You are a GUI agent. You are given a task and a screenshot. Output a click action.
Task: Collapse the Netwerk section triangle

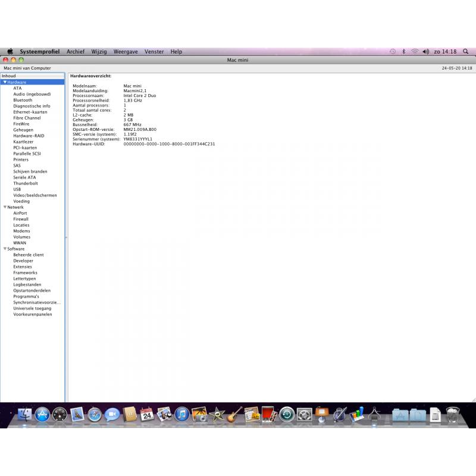5,207
